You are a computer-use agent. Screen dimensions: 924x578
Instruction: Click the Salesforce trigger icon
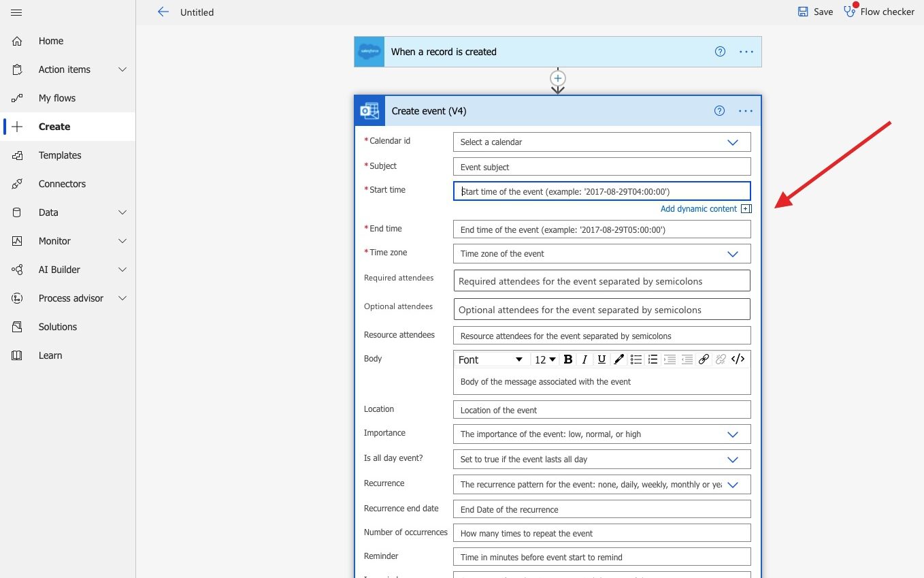369,52
